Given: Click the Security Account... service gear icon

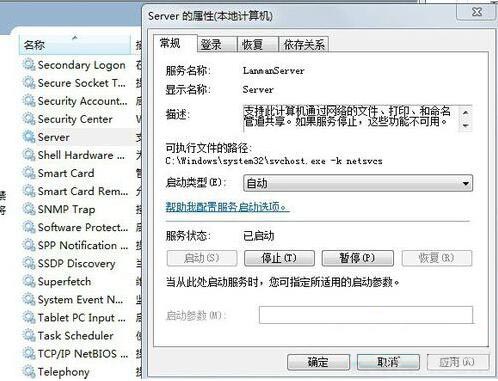Looking at the screenshot, I should click(x=29, y=101).
